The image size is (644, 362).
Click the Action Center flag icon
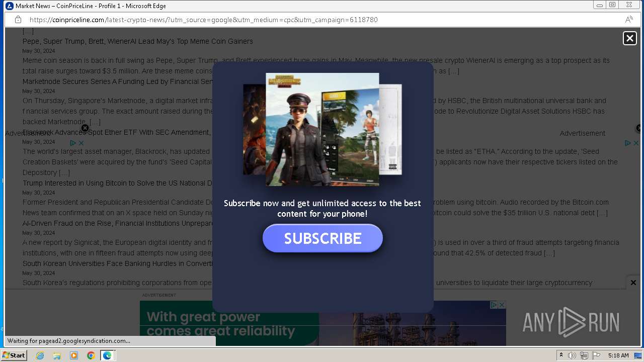596,355
